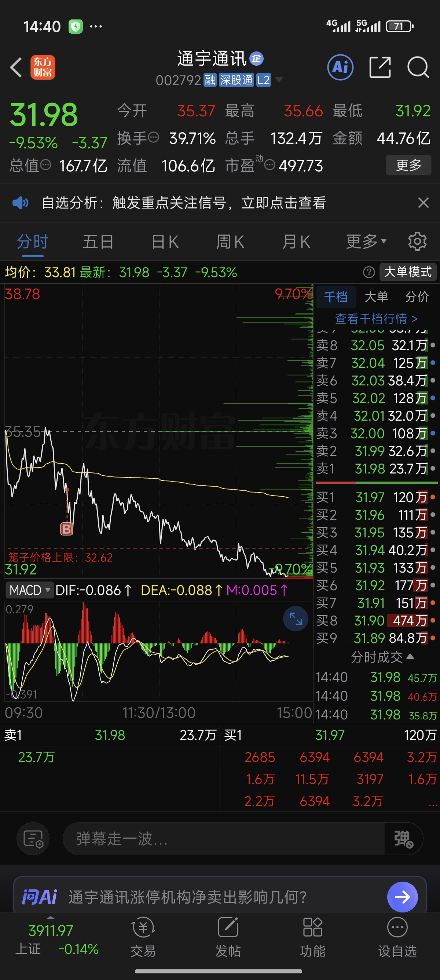This screenshot has width=440, height=980.
Task: Switch to the 大单 tab
Action: [376, 296]
